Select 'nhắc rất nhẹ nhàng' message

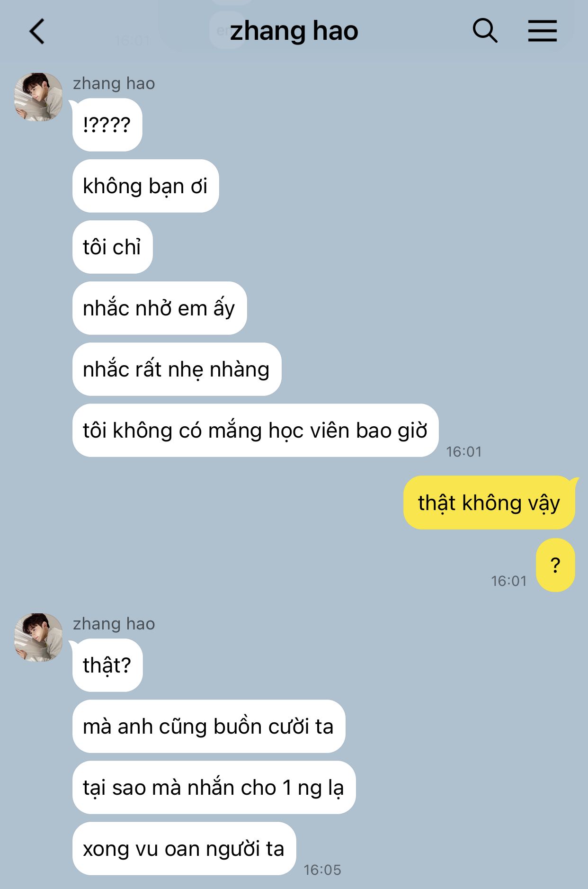coord(177,369)
